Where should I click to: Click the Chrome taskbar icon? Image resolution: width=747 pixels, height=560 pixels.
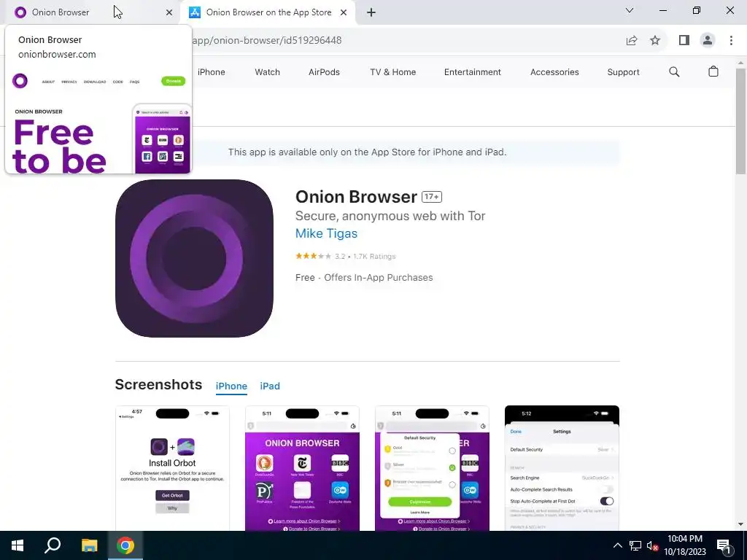coord(125,545)
